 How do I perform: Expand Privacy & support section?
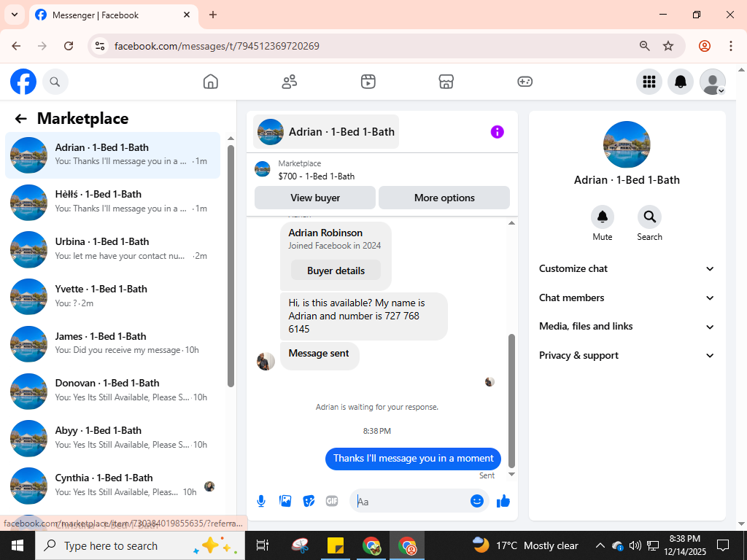coord(627,356)
